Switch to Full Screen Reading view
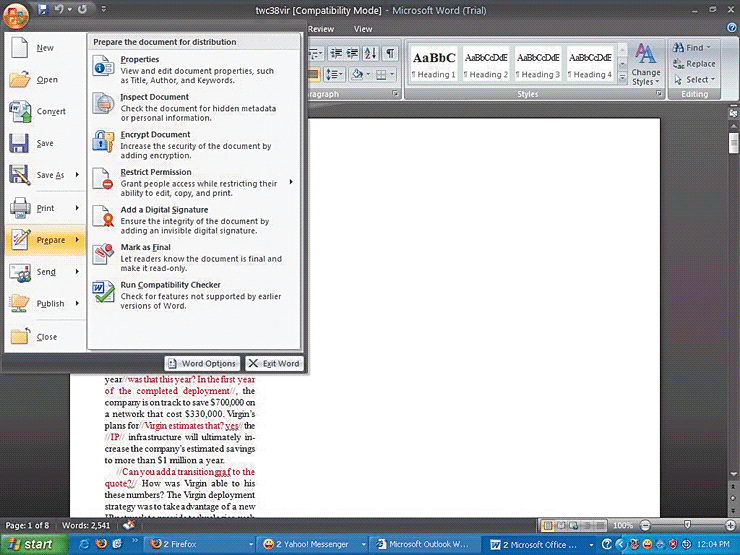The height and width of the screenshot is (555, 740). (x=561, y=525)
